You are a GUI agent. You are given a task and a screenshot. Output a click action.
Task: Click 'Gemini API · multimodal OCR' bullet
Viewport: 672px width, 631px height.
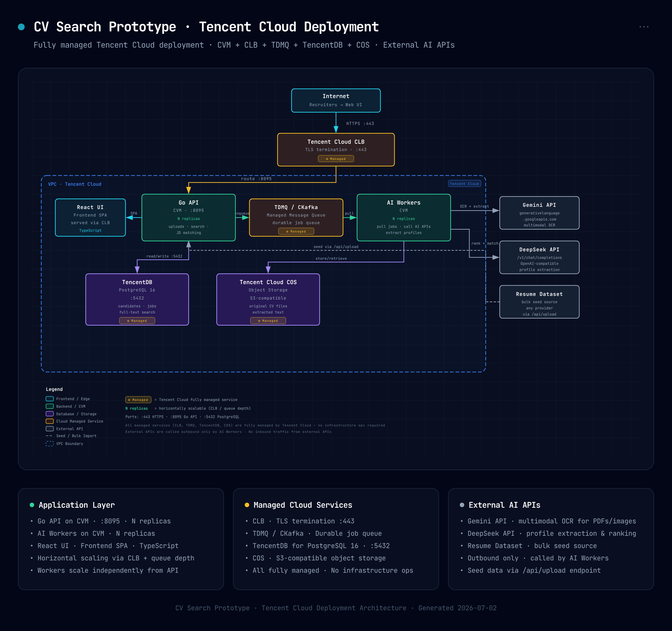552,521
